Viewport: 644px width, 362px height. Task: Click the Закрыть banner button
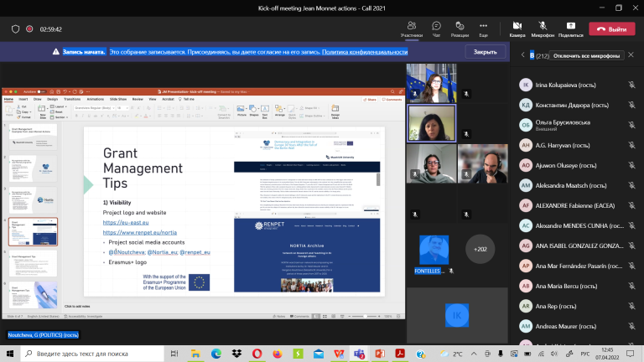485,52
